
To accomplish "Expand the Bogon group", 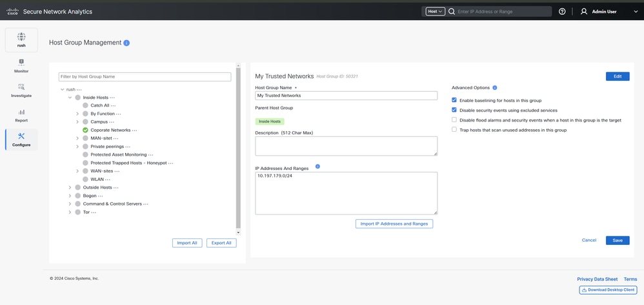I will coord(70,196).
